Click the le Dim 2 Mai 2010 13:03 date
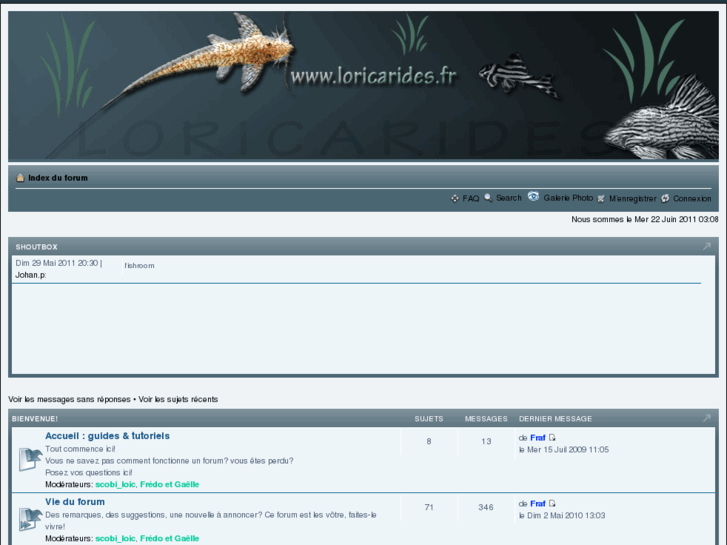This screenshot has width=727, height=545. pos(562,515)
